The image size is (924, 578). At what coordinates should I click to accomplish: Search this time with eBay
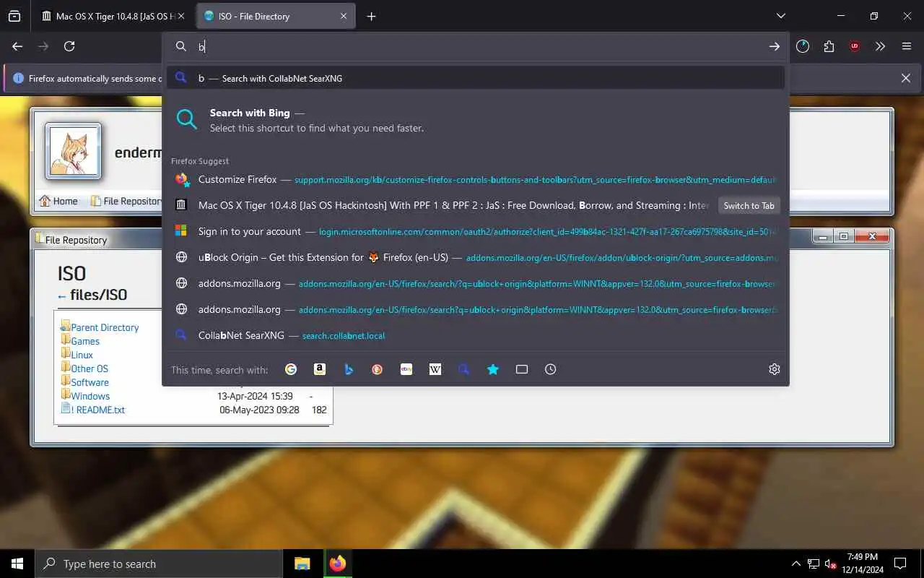coord(406,369)
